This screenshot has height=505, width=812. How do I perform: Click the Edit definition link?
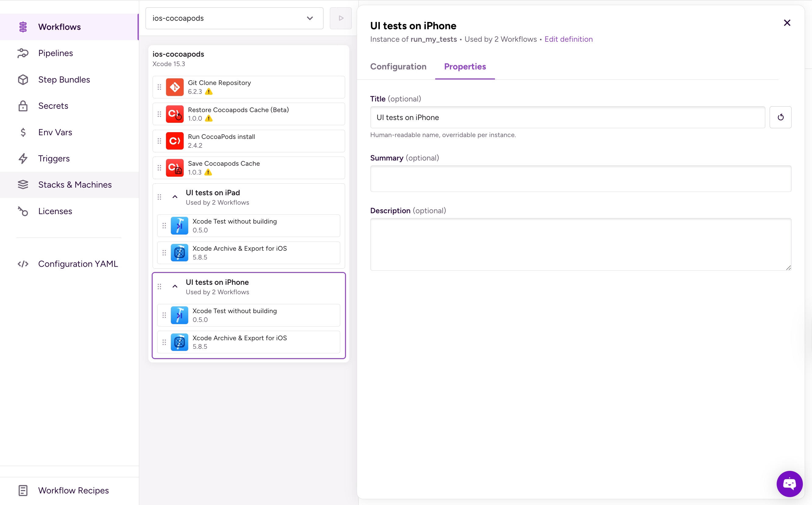pos(568,39)
